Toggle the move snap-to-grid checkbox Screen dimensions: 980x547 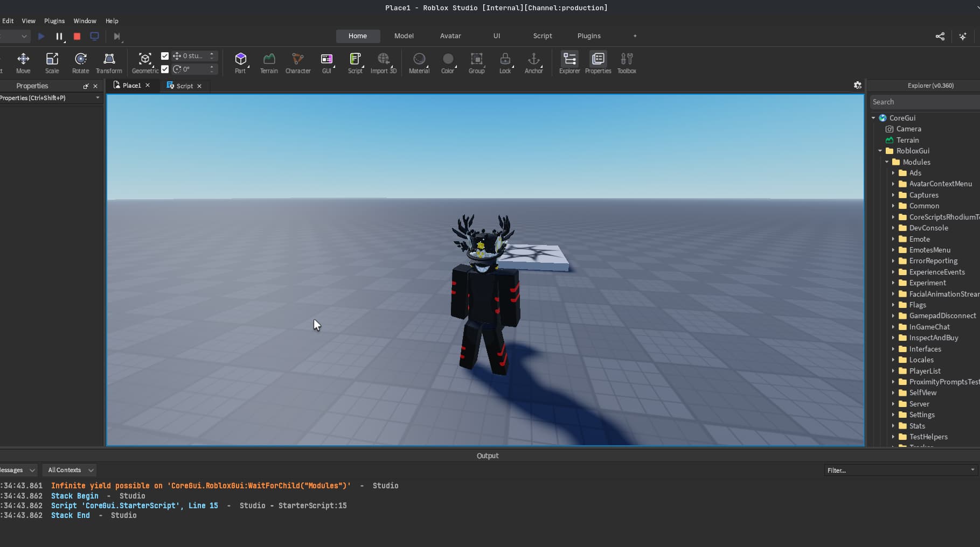(x=165, y=55)
